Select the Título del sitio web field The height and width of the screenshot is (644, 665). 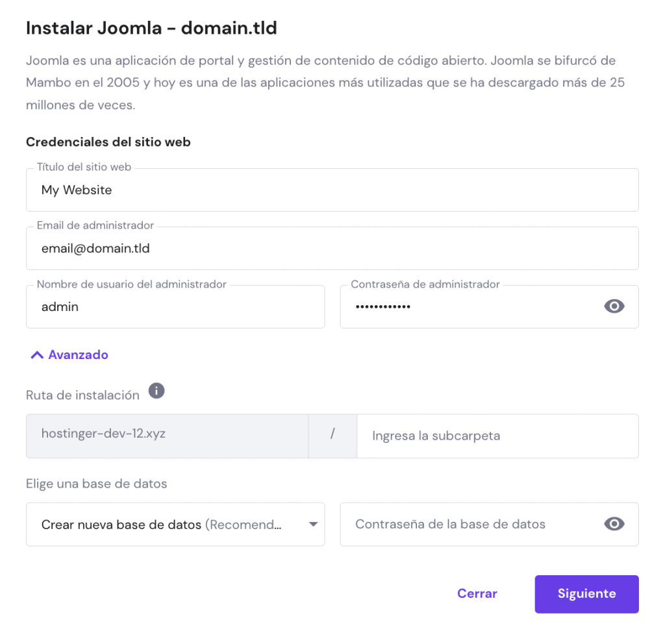click(x=332, y=190)
